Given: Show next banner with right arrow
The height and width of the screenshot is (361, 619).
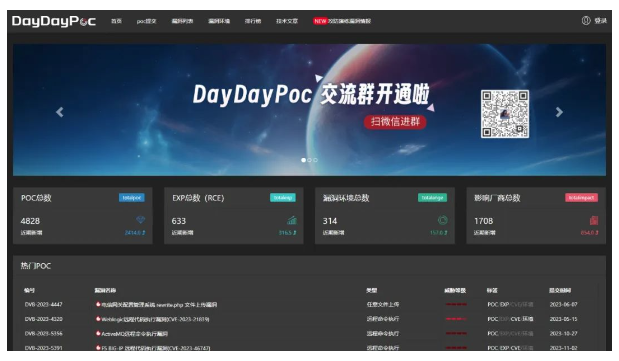Looking at the screenshot, I should (559, 112).
